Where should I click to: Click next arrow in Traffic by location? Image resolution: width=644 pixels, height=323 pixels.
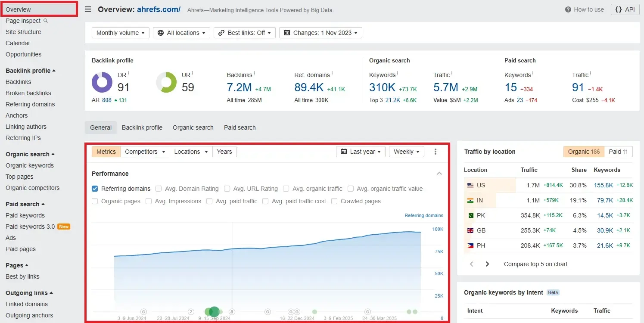[487, 264]
